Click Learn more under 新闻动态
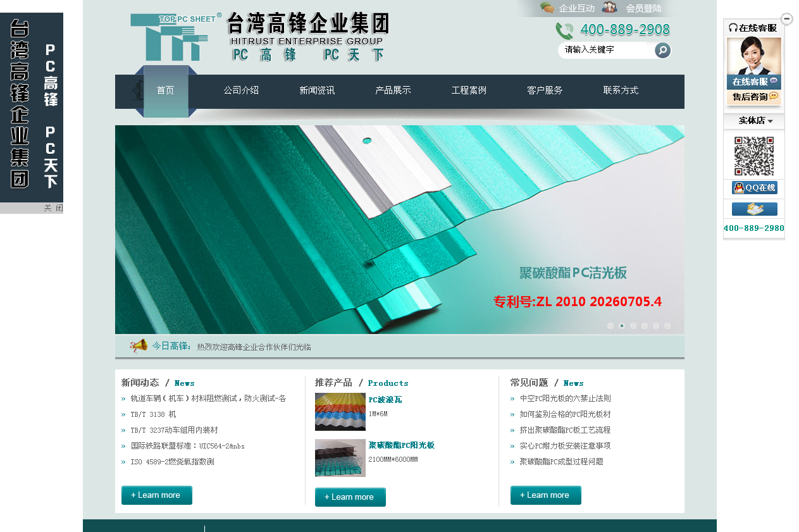This screenshot has height=532, width=799. pos(157,495)
